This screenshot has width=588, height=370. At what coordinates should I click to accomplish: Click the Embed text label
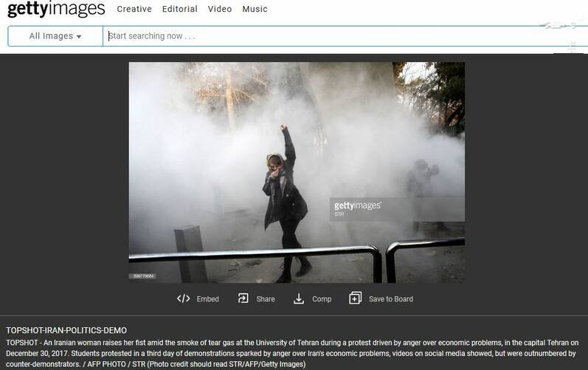pyautogui.click(x=207, y=299)
